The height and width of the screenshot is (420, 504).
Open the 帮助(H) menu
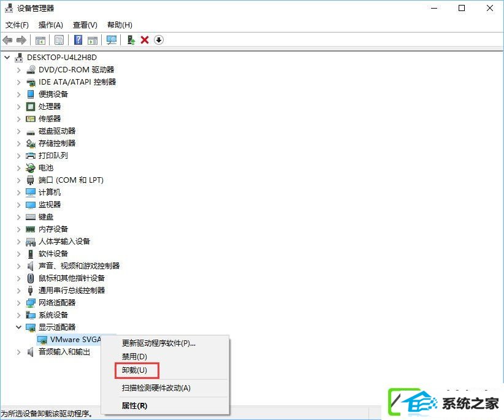click(x=120, y=25)
